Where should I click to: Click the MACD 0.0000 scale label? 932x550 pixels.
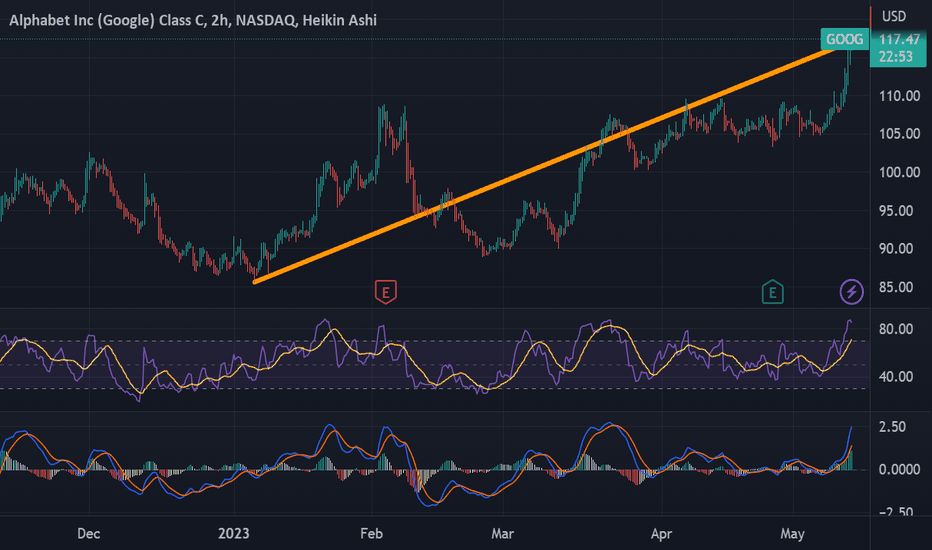pos(899,470)
